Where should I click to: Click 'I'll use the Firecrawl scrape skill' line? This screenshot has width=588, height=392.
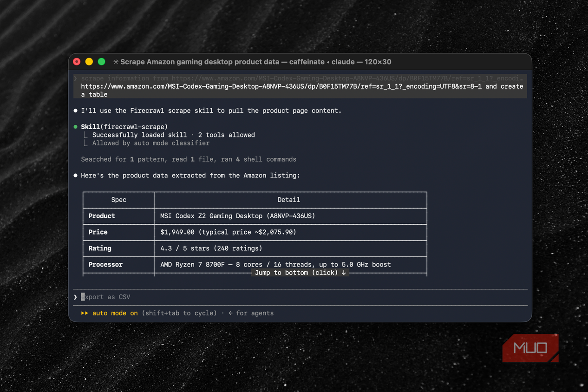tap(211, 111)
